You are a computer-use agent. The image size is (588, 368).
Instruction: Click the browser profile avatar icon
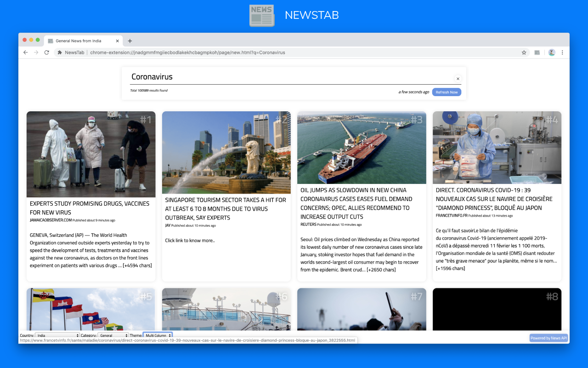pyautogui.click(x=551, y=52)
